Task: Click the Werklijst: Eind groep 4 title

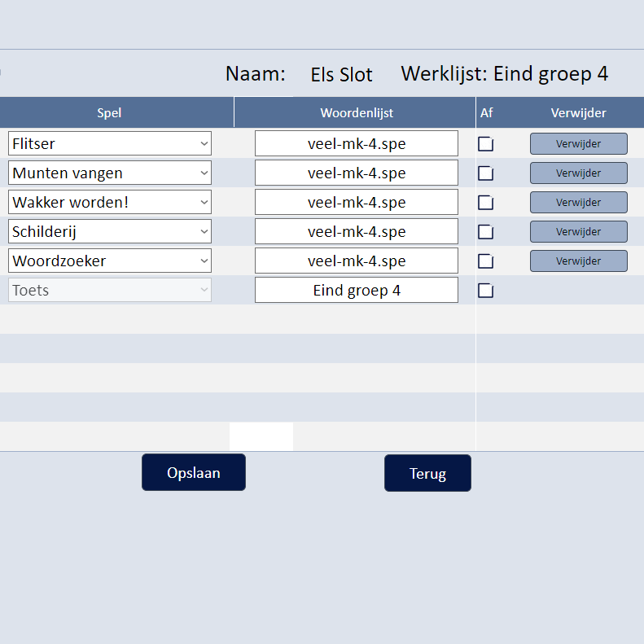Action: click(504, 74)
